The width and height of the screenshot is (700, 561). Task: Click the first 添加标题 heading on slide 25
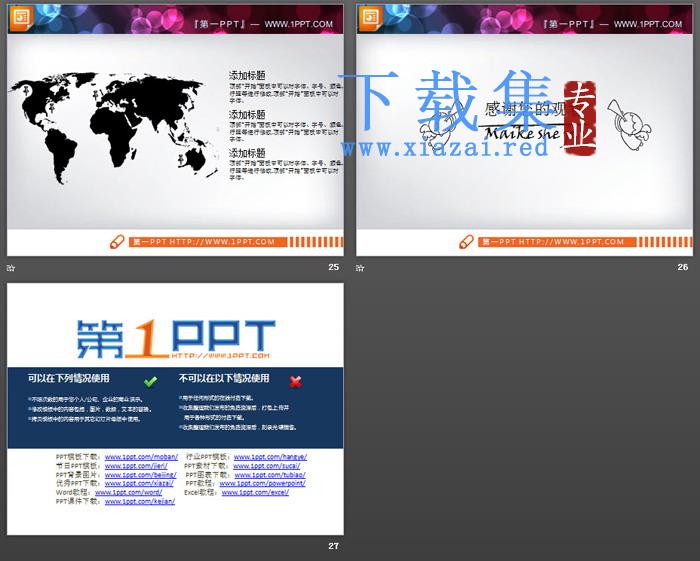coord(247,75)
